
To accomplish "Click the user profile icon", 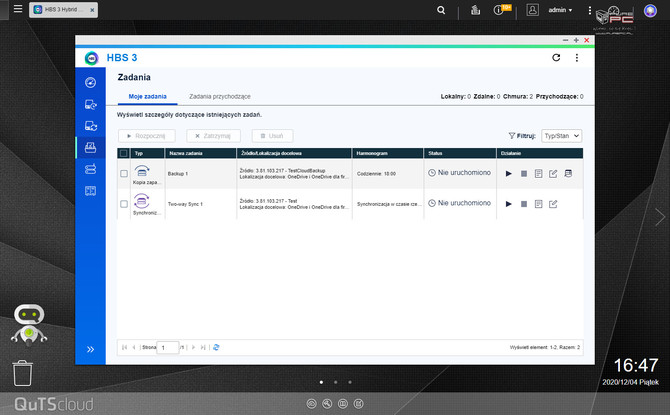I will click(x=532, y=10).
